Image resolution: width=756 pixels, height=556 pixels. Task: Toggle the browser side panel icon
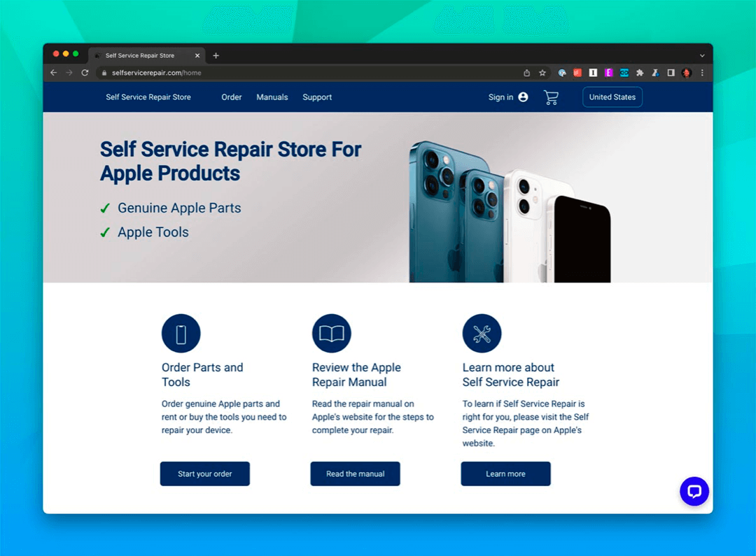pos(671,73)
